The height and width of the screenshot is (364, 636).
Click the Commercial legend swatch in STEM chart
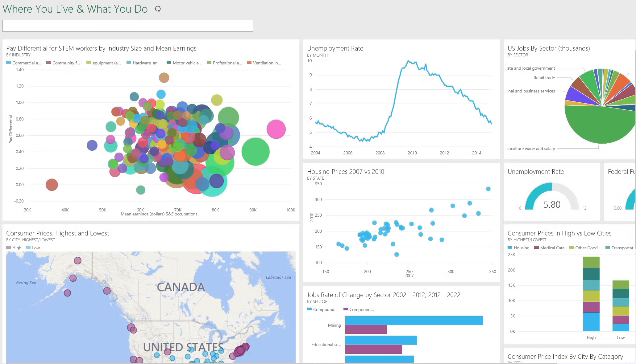point(9,63)
